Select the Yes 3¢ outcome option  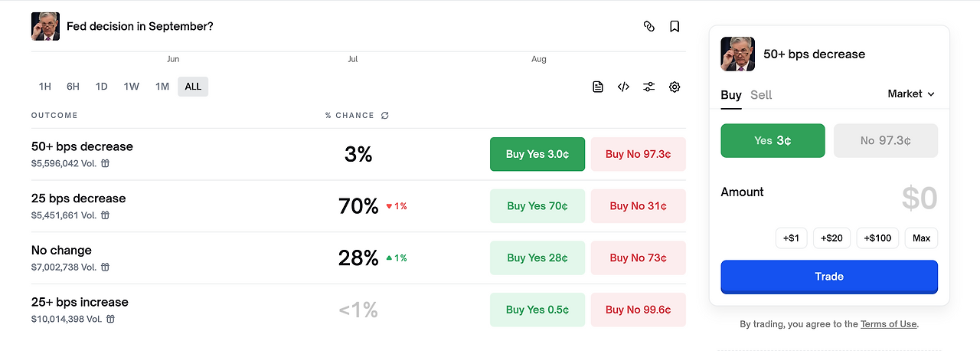click(x=773, y=140)
